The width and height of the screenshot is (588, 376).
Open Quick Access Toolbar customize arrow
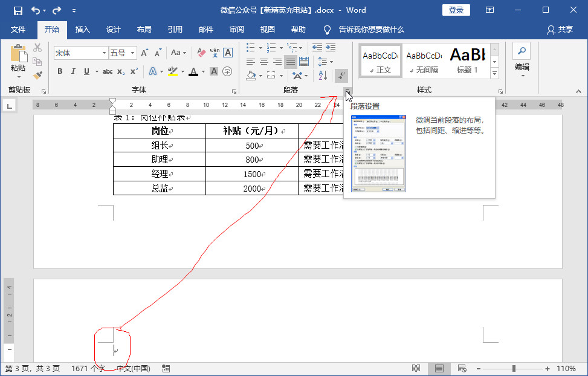[x=74, y=11]
